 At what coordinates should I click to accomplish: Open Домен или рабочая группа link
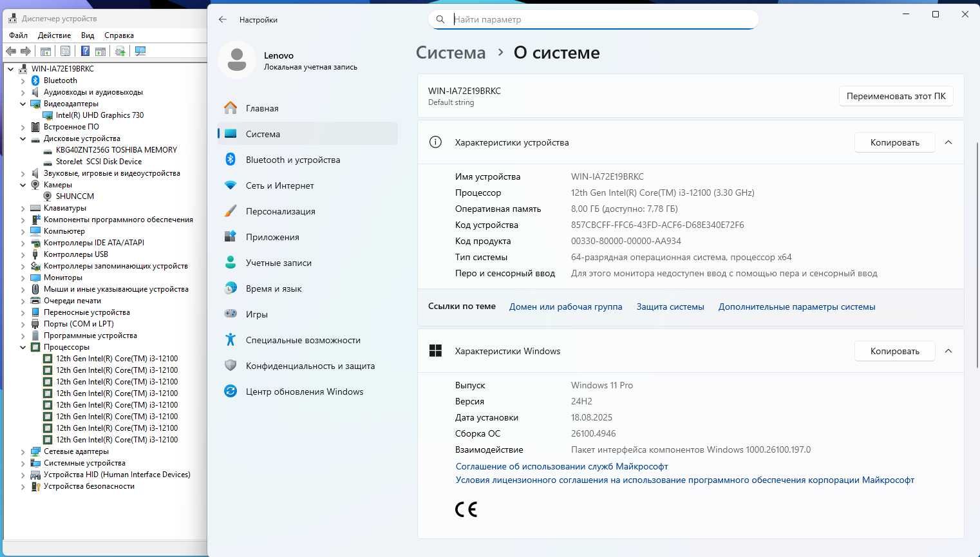565,307
